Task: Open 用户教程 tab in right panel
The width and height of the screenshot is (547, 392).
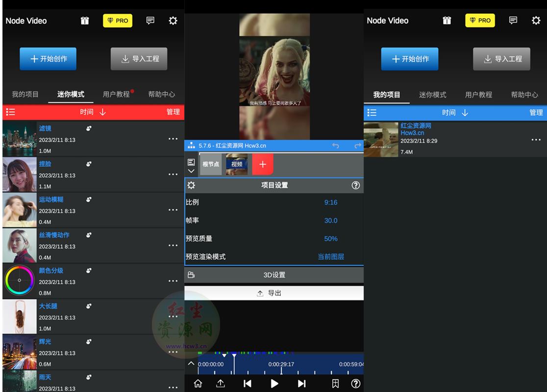Action: 478,95
